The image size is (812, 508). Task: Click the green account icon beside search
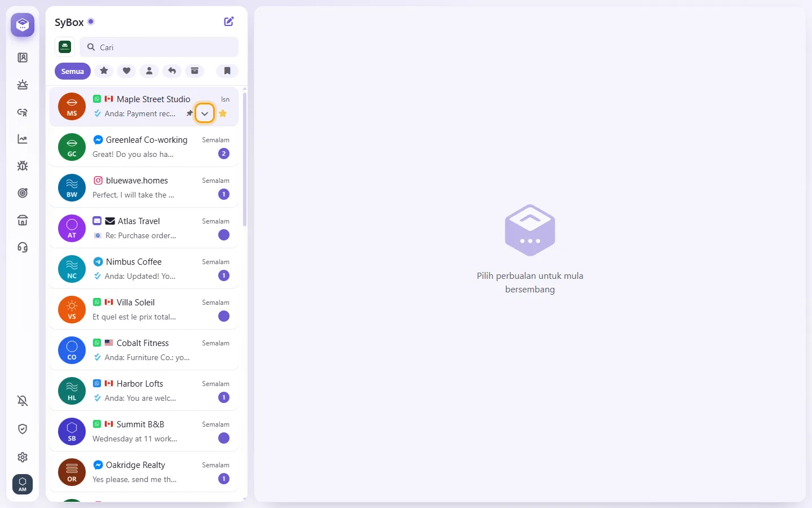[65, 47]
